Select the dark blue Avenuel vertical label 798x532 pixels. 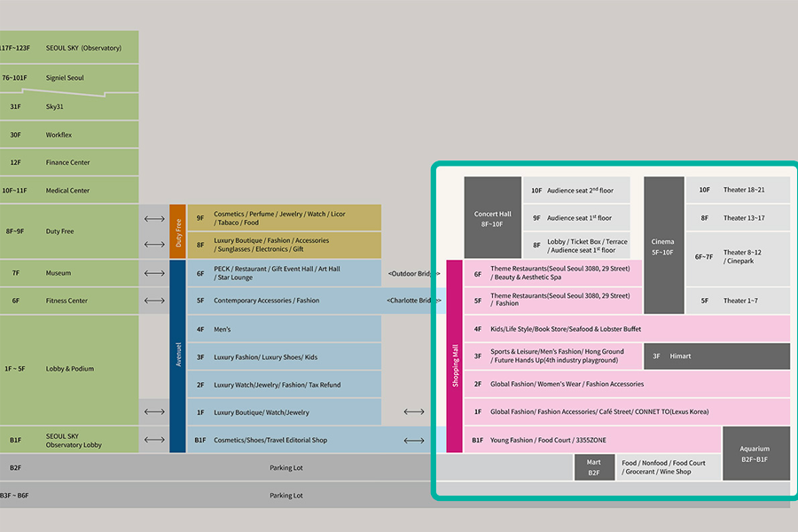pos(177,356)
